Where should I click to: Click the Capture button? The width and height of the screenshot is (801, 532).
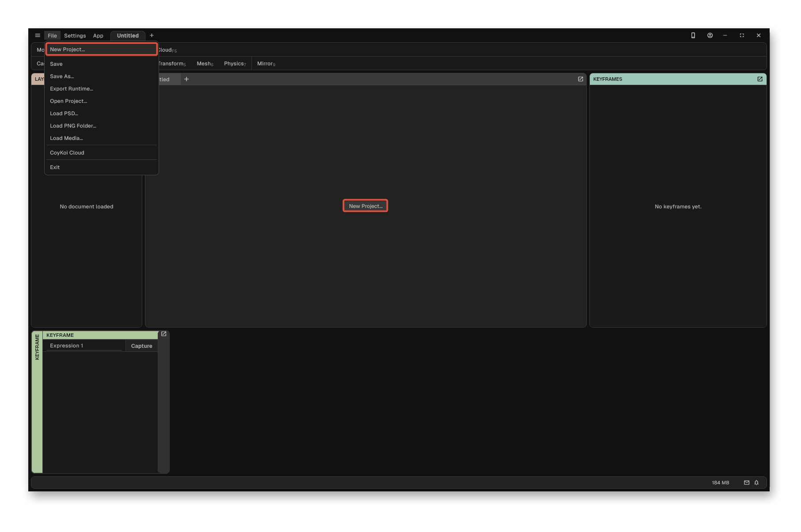[141, 346]
